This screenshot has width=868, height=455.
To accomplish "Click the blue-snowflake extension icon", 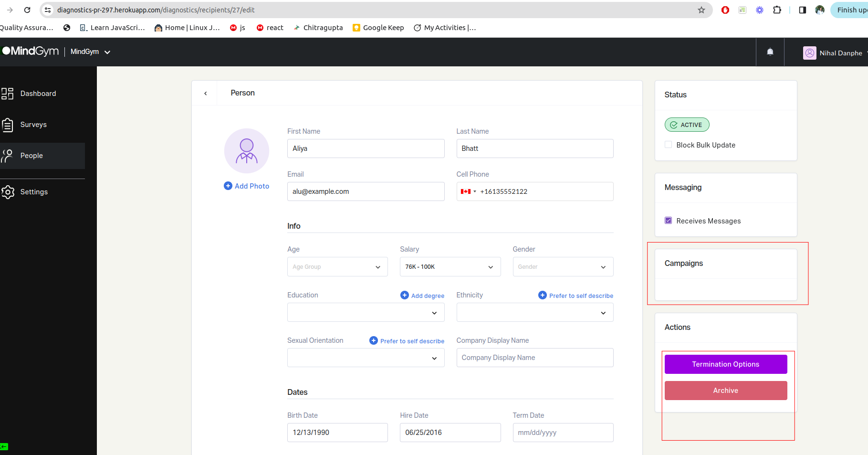I will tap(759, 10).
